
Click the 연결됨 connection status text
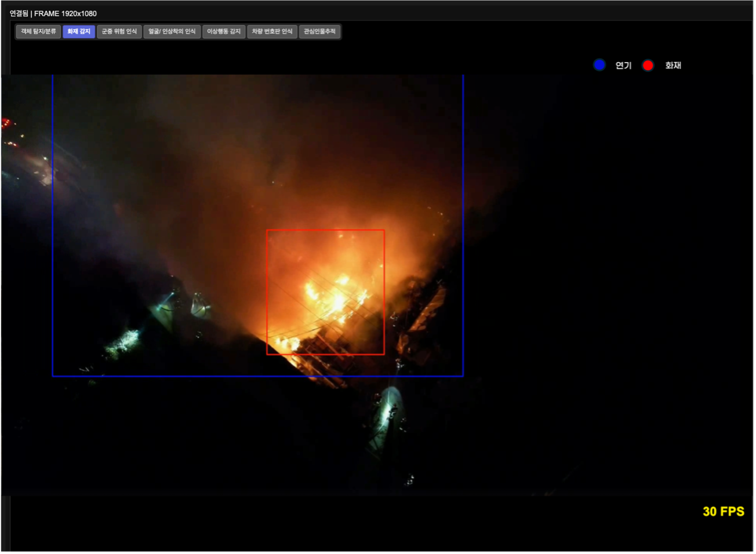point(19,13)
